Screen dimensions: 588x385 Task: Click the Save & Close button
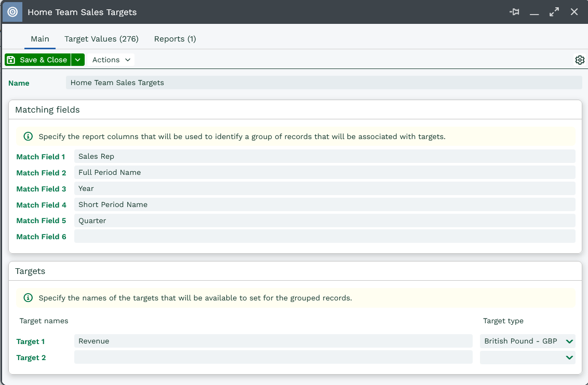[38, 60]
